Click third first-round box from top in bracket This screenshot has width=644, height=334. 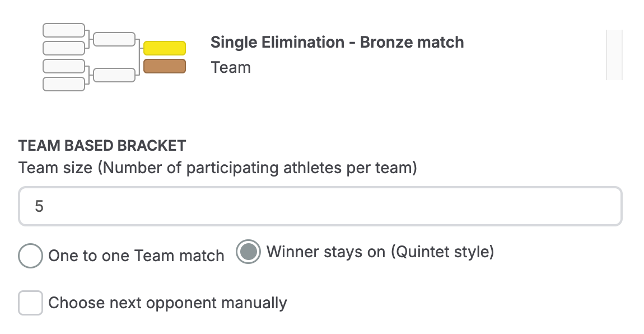(x=64, y=66)
